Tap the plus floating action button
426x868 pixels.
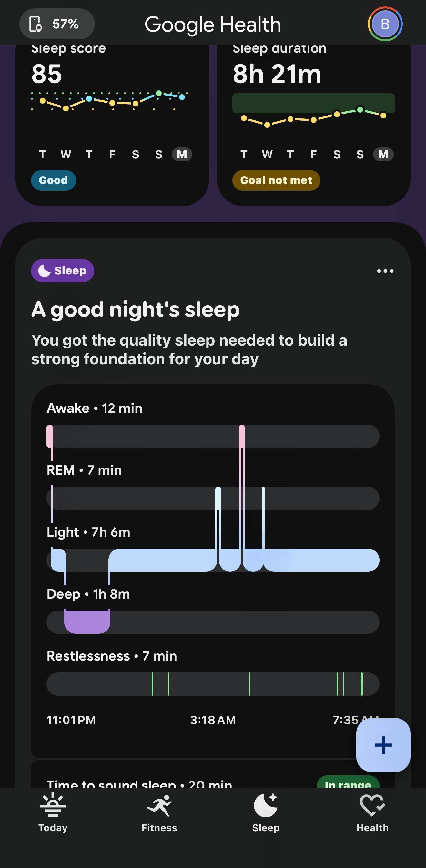[x=383, y=745]
